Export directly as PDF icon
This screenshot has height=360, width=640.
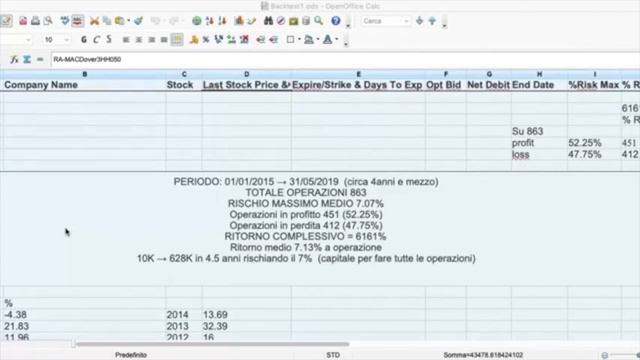pyautogui.click(x=23, y=21)
